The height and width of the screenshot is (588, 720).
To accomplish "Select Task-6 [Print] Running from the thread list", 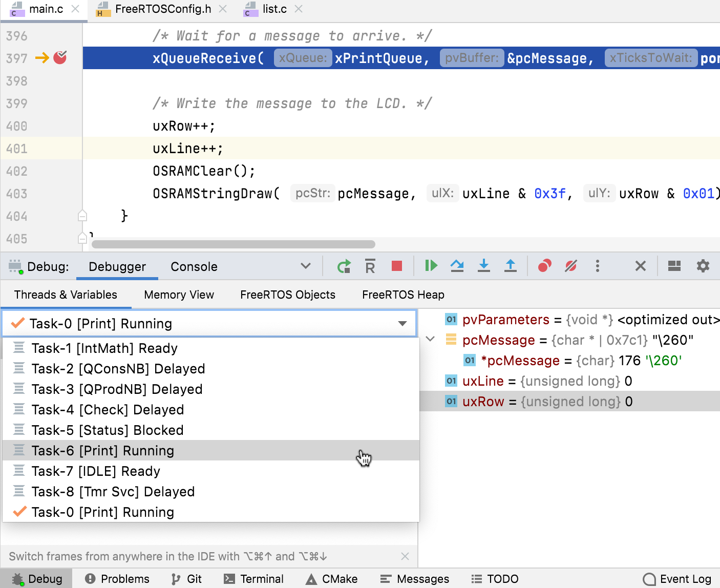I will [102, 450].
